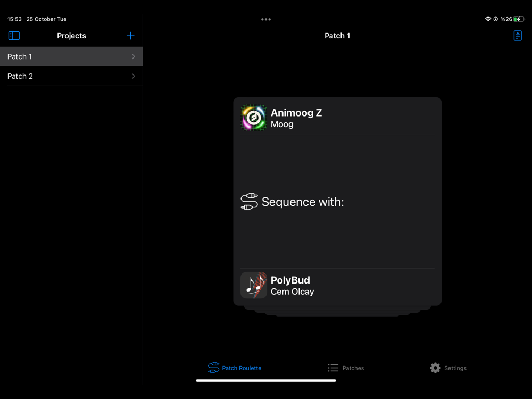Switch to the Patches tab
The height and width of the screenshot is (399, 532).
click(x=346, y=368)
